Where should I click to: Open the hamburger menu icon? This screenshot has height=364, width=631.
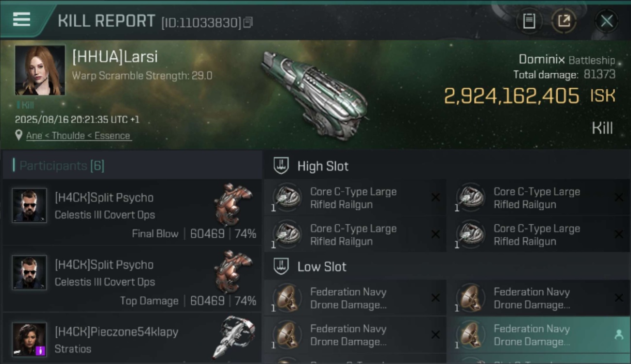click(21, 19)
